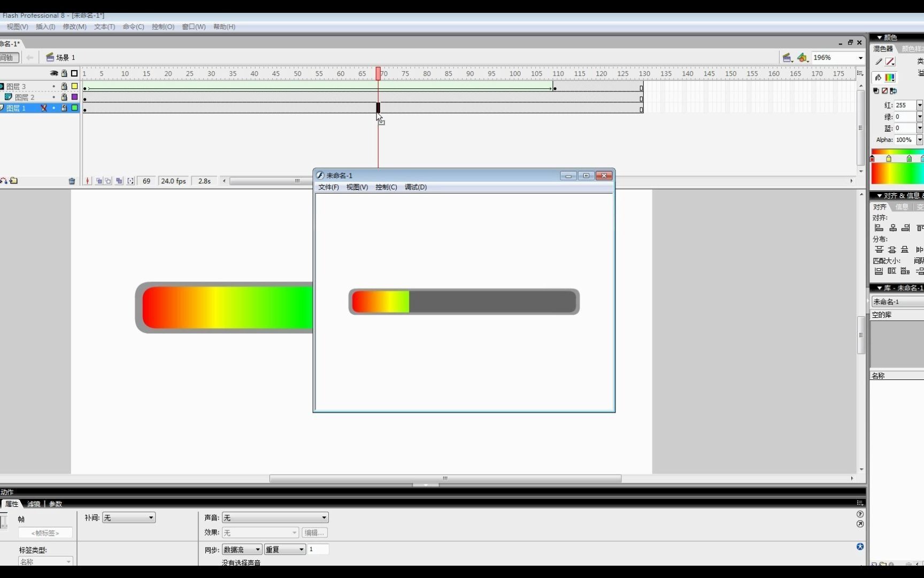Open the 红 red value dropdown arrow
Image resolution: width=924 pixels, height=578 pixels.
point(920,105)
